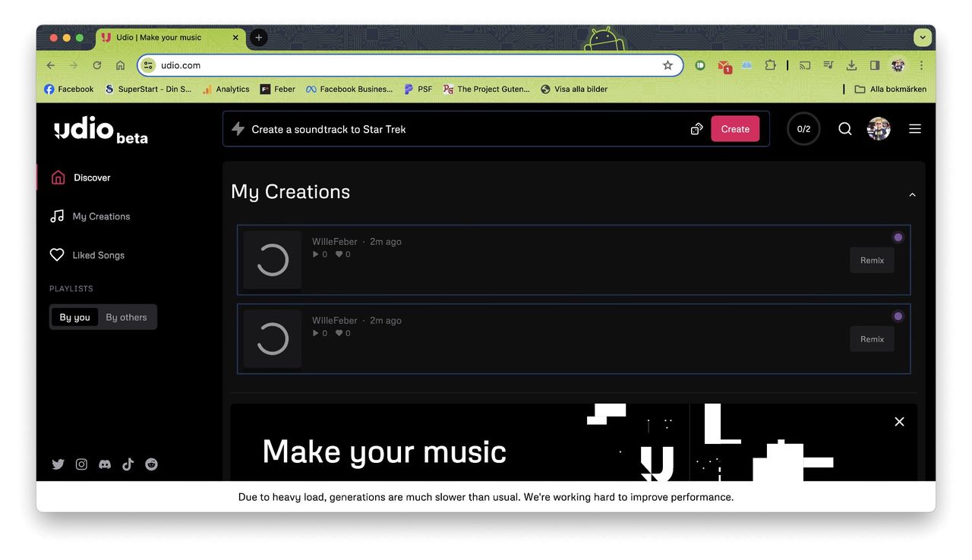The width and height of the screenshot is (972, 560).
Task: Open Udio's Reddit icon in sidebar
Action: (151, 464)
